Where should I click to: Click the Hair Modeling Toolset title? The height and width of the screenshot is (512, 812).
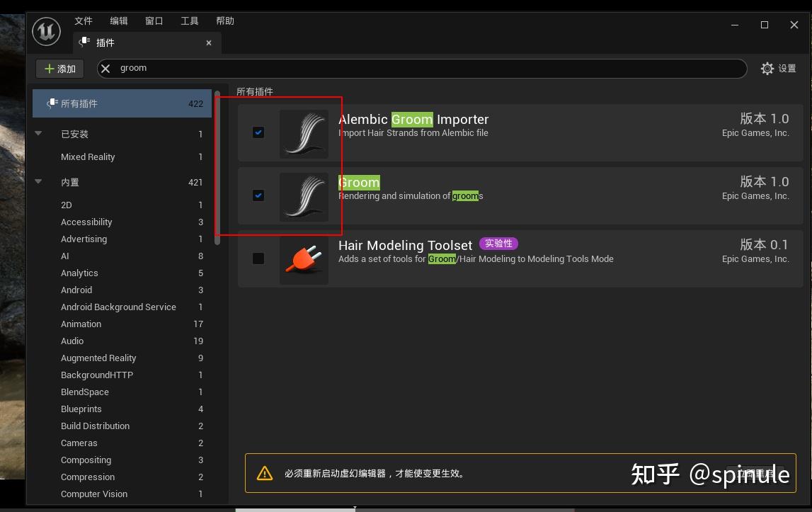coord(405,246)
